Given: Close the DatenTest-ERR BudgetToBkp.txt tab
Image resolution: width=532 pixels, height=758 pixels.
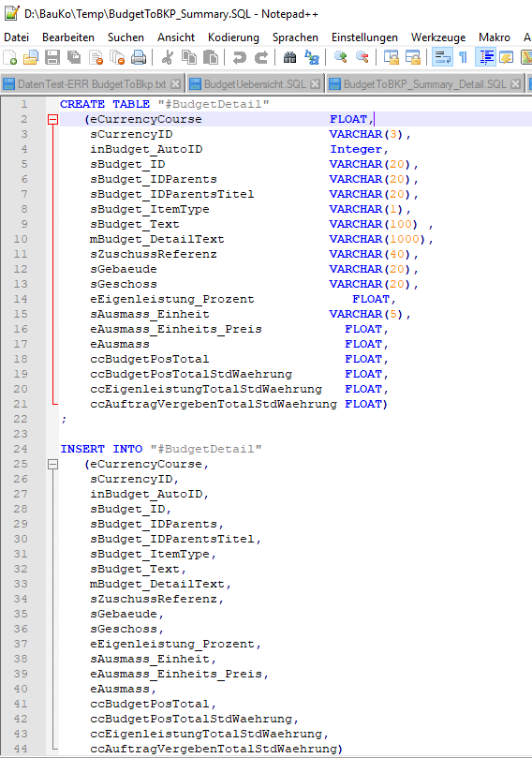Looking at the screenshot, I should point(176,84).
